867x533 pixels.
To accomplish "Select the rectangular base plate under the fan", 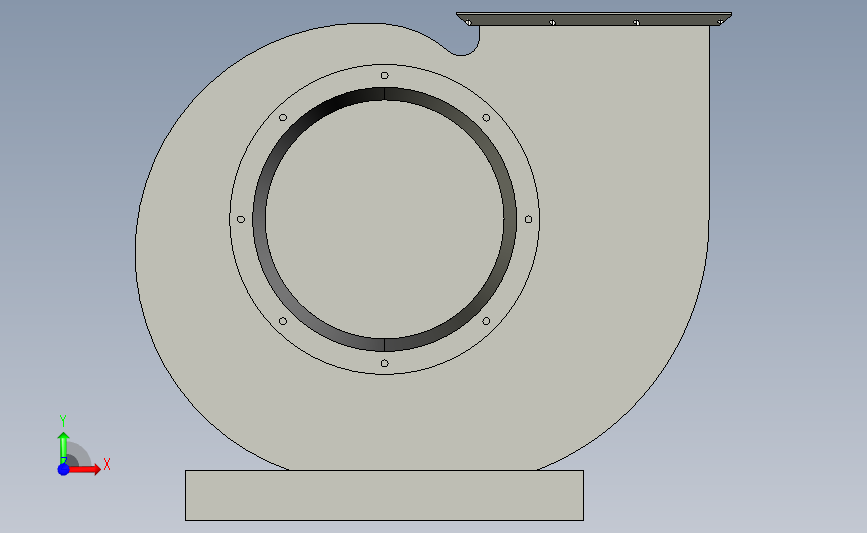I will coord(384,495).
